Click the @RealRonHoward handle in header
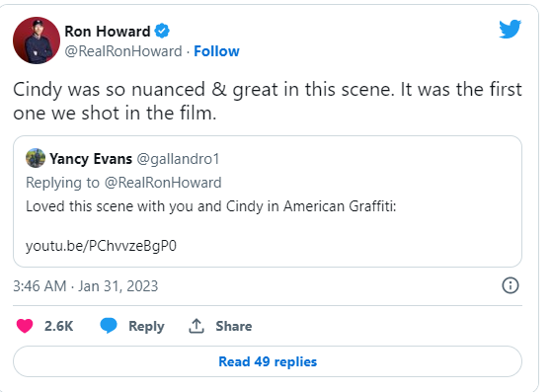551x392 pixels. coord(123,51)
